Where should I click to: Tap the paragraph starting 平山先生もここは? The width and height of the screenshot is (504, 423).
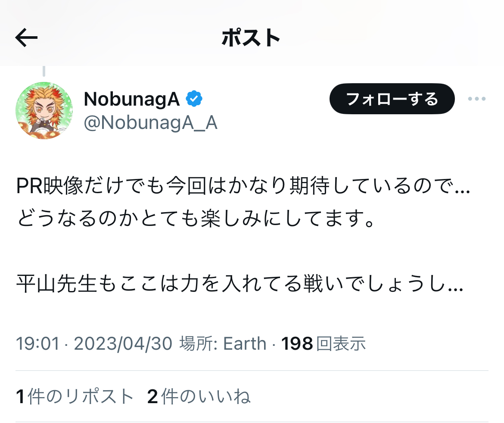click(x=240, y=284)
